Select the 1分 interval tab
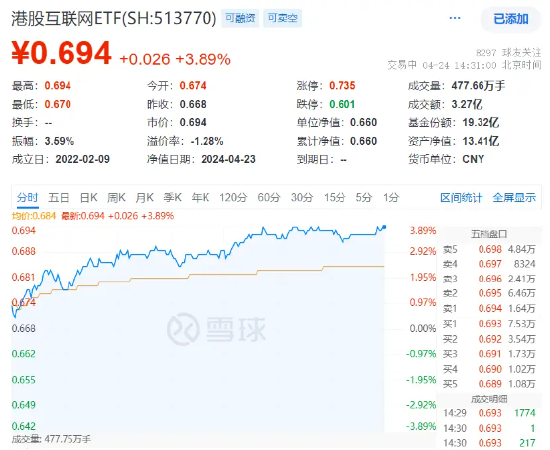550x450 pixels. pyautogui.click(x=391, y=197)
